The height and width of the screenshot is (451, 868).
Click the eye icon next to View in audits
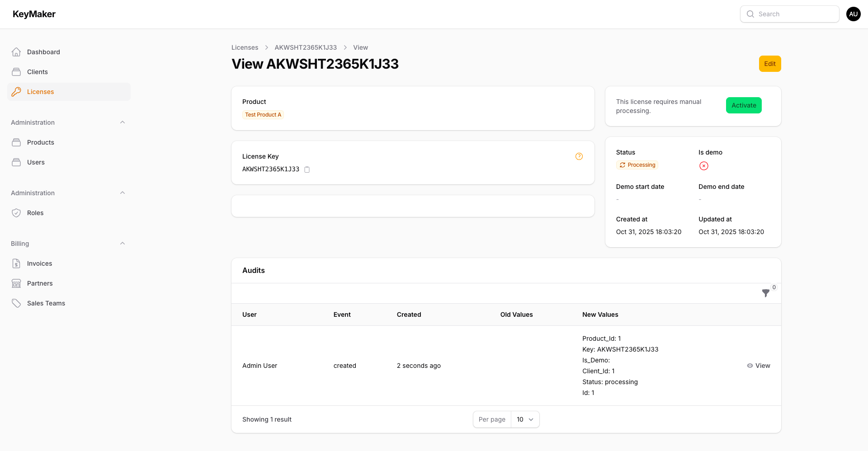pos(749,366)
